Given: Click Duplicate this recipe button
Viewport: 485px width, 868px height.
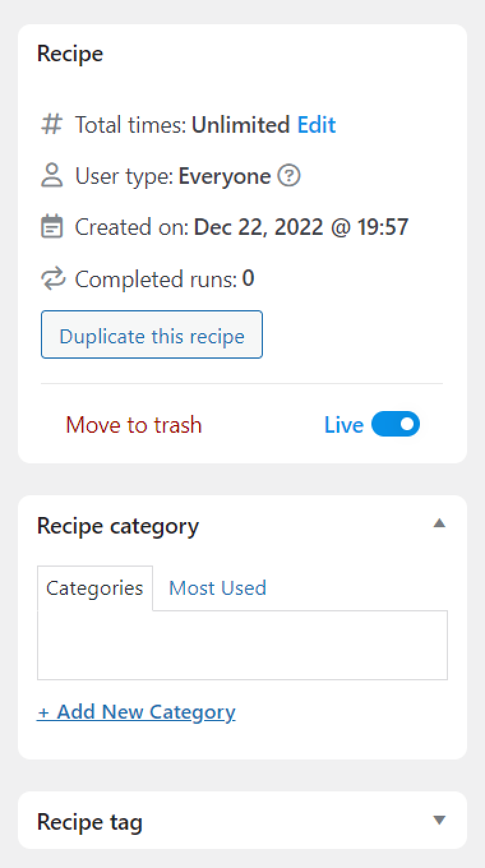Looking at the screenshot, I should tap(152, 336).
